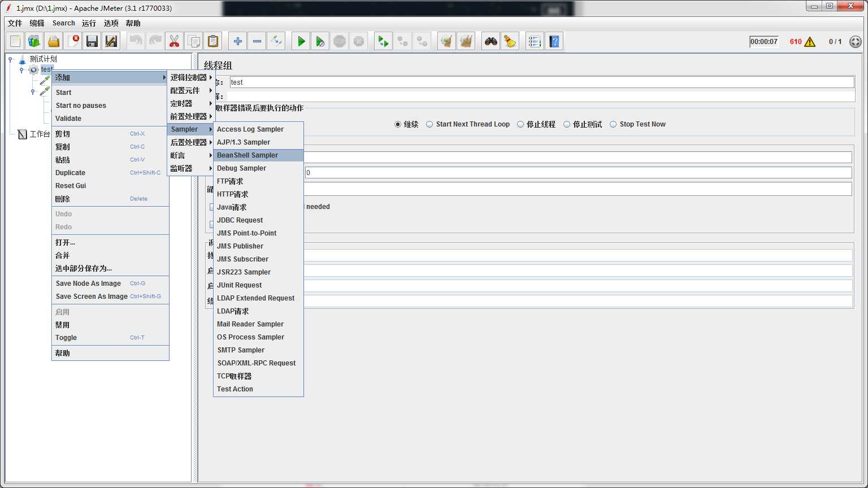The width and height of the screenshot is (868, 488).
Task: Expand the 前置处理器 submenu
Action: [190, 116]
